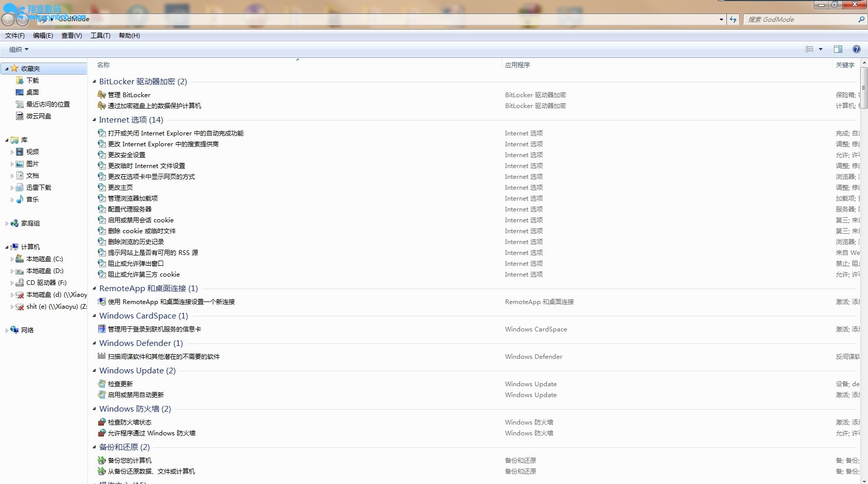Click icon for 更改主页 entry
The image size is (868, 484).
pos(102,187)
